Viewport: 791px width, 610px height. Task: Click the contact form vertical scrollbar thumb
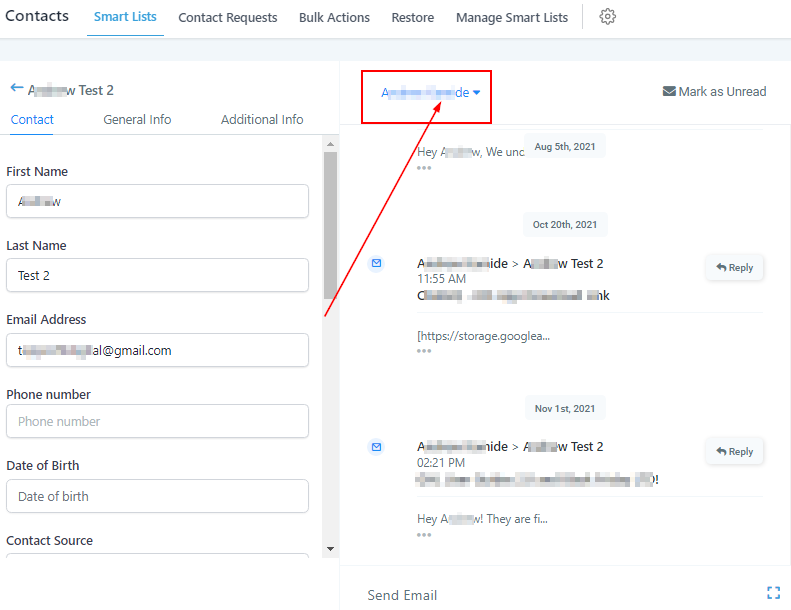(330, 225)
